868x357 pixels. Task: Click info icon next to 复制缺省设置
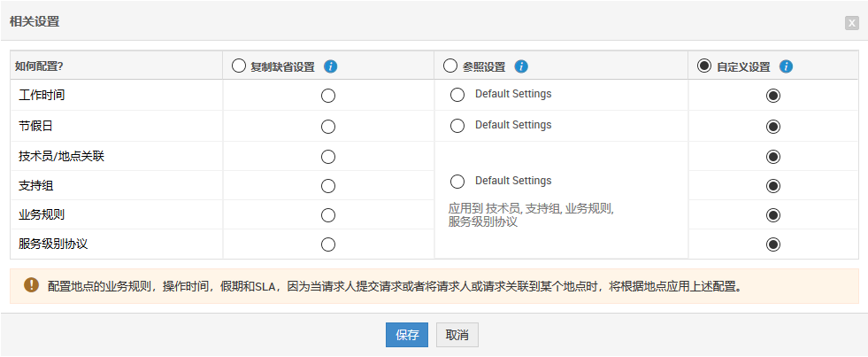tap(331, 66)
